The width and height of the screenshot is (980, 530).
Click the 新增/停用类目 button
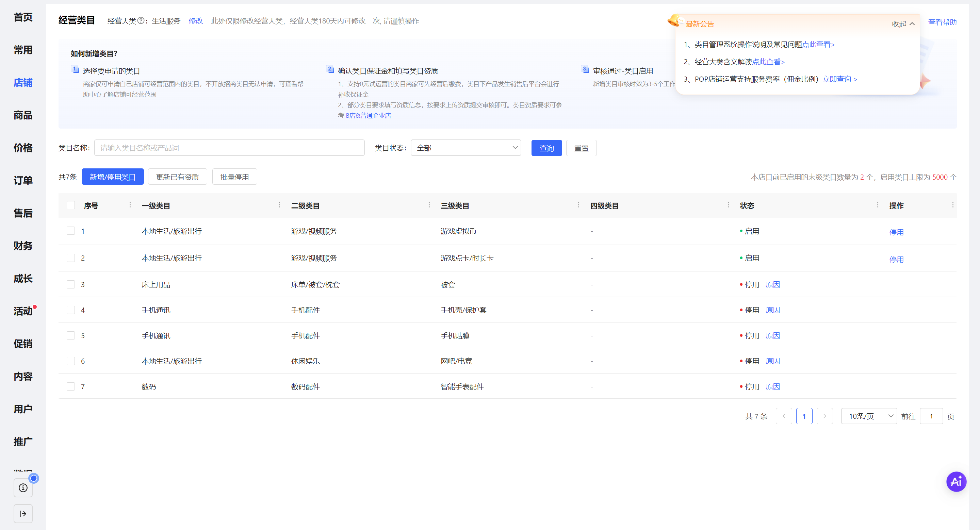113,177
